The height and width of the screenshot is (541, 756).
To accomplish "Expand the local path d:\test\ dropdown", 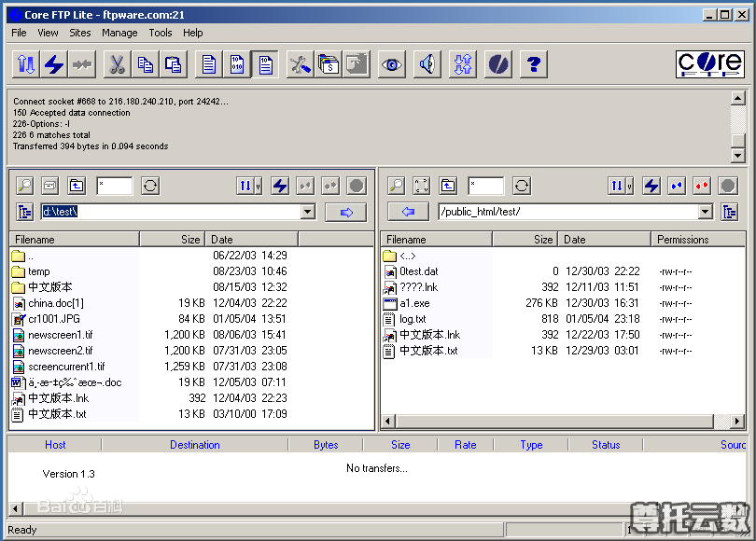I will point(308,212).
